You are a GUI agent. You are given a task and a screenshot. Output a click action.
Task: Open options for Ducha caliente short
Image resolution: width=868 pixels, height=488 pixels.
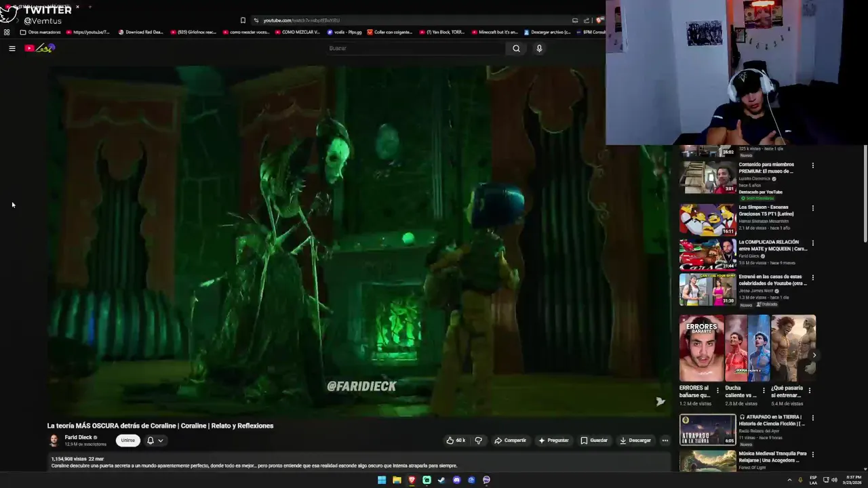tap(764, 390)
